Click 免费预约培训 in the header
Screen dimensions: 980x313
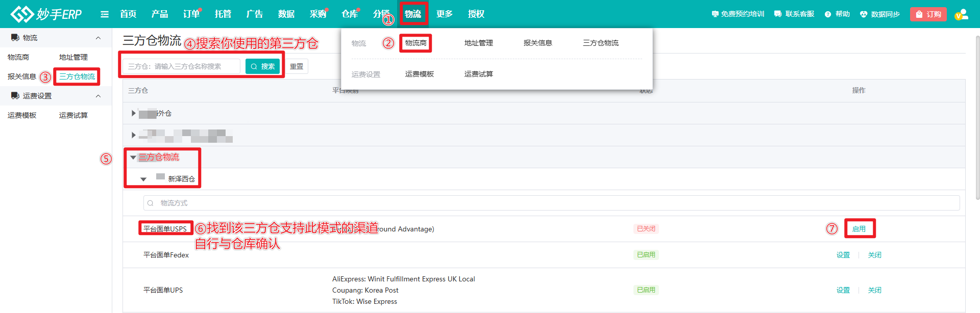pos(738,14)
